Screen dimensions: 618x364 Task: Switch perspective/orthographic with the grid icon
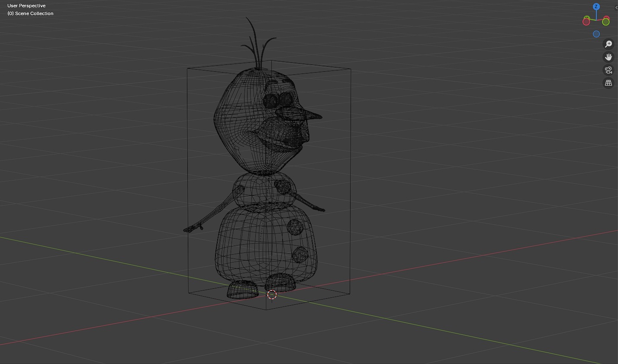click(608, 83)
